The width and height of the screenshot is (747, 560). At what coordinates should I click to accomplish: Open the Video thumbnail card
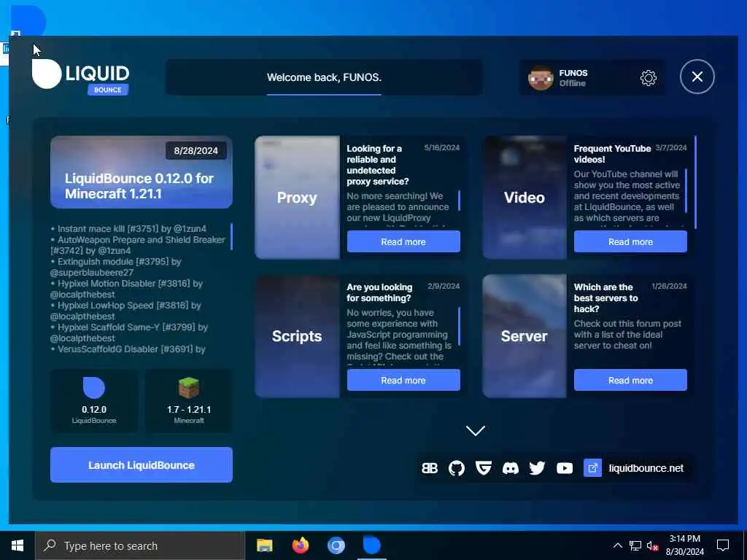525,197
